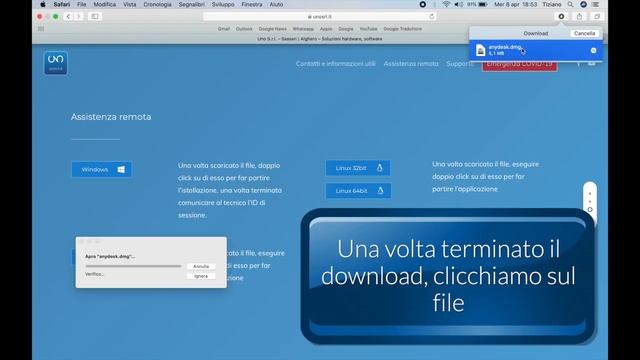Open the Finestra menu
This screenshot has width=640, height=360.
pyautogui.click(x=251, y=4)
